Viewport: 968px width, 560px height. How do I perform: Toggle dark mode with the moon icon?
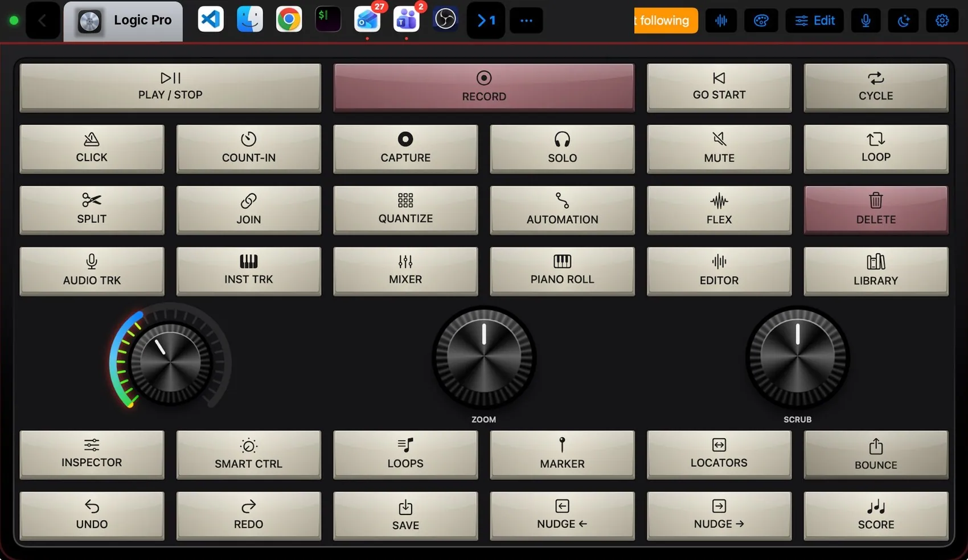point(904,21)
